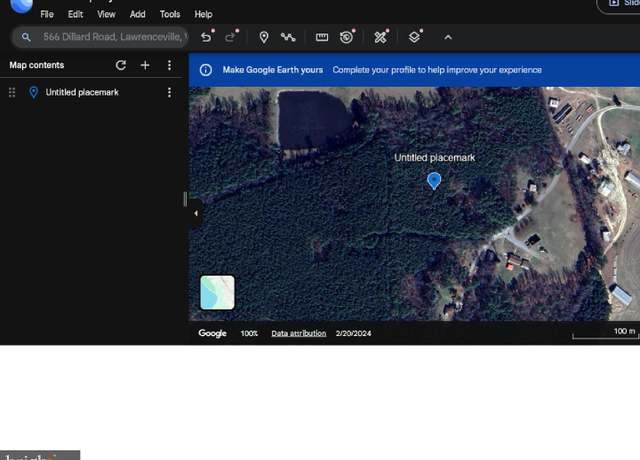Select the ruler Measure tool

[x=322, y=37]
